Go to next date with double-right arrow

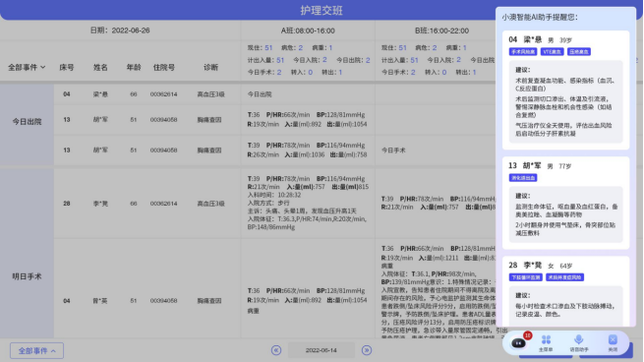[x=367, y=350]
